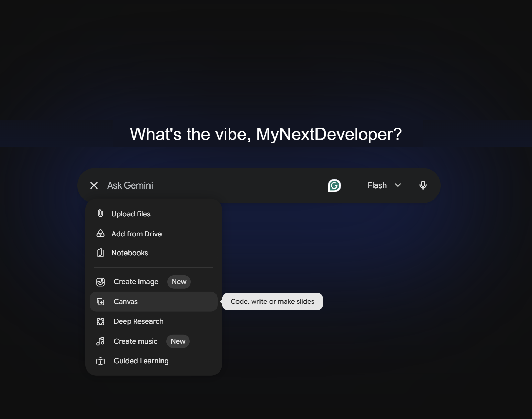Image resolution: width=532 pixels, height=419 pixels.
Task: Click the 'Code, write or make slides' tooltip
Action: tap(273, 301)
